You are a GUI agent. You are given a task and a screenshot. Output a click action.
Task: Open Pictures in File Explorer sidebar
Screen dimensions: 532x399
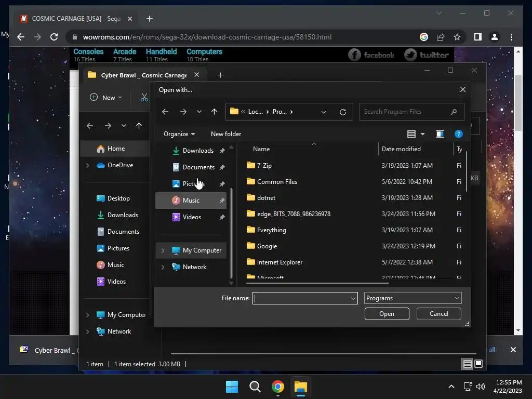point(118,248)
